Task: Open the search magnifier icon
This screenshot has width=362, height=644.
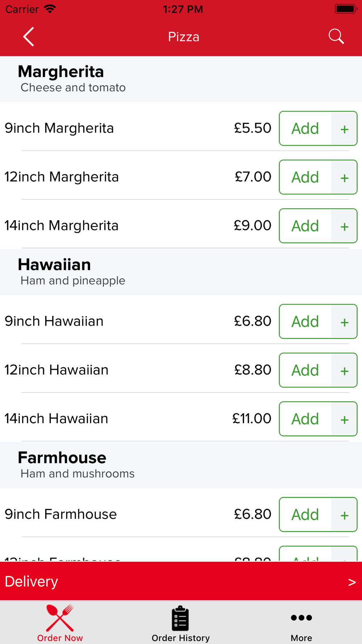Action: pyautogui.click(x=336, y=37)
